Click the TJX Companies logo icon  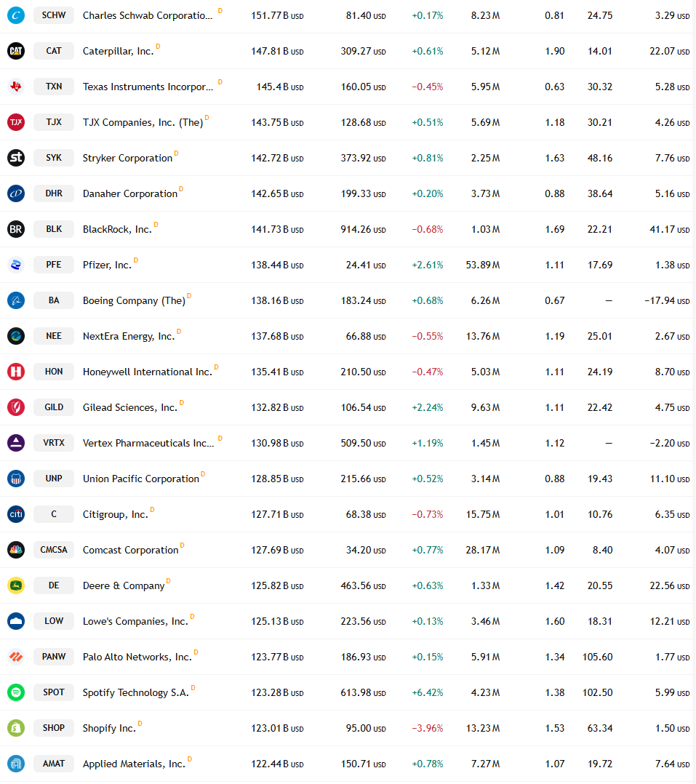pos(16,122)
